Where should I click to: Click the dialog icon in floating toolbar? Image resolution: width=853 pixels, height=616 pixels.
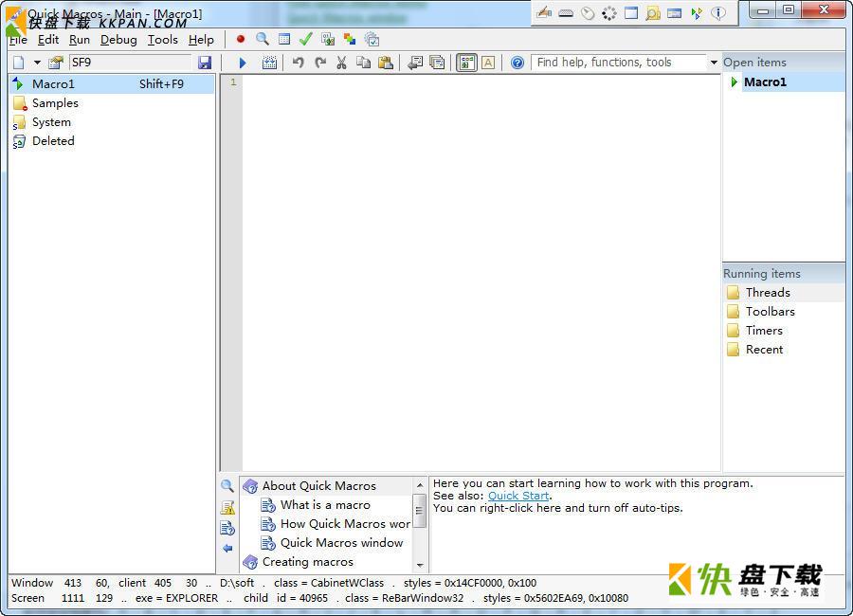[x=675, y=12]
